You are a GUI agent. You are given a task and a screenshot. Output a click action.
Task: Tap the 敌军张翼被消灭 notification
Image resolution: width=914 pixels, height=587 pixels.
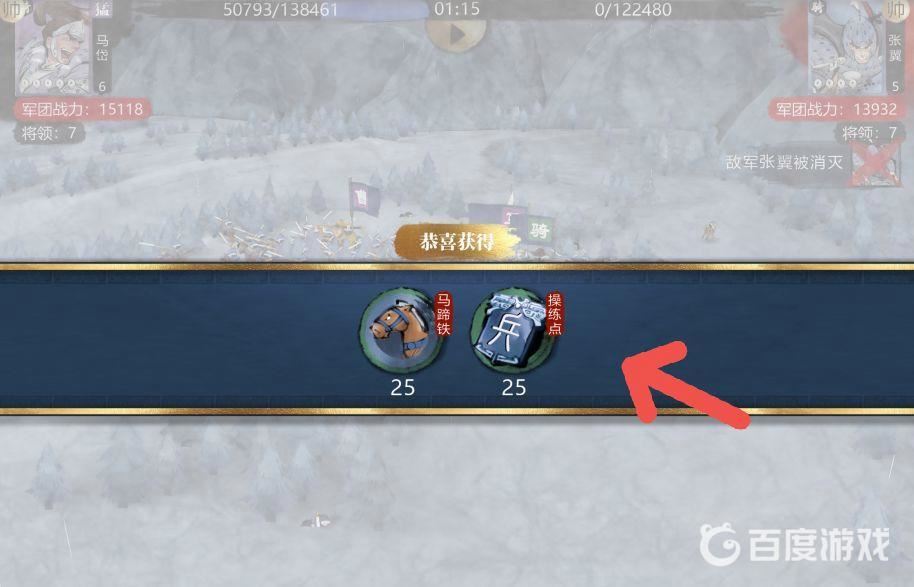[785, 162]
